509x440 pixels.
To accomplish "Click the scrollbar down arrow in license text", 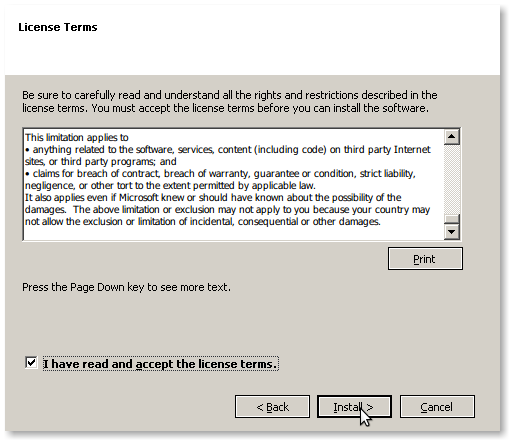I will point(452,232).
